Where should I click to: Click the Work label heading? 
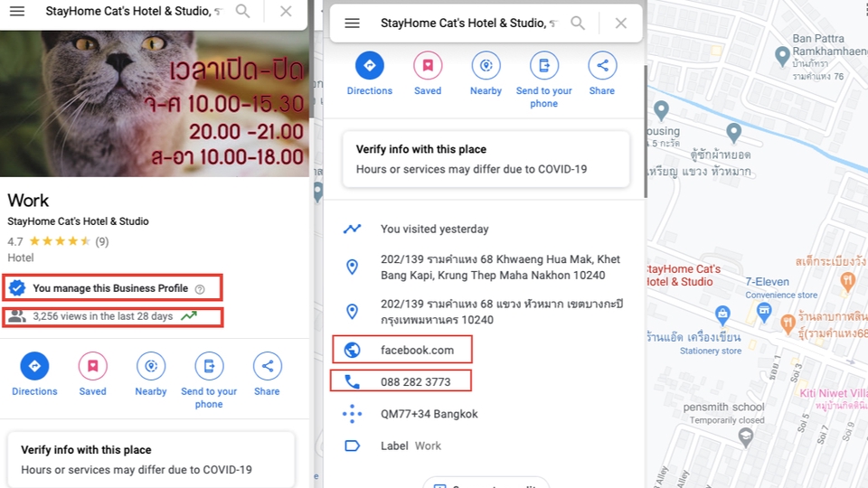click(x=28, y=201)
